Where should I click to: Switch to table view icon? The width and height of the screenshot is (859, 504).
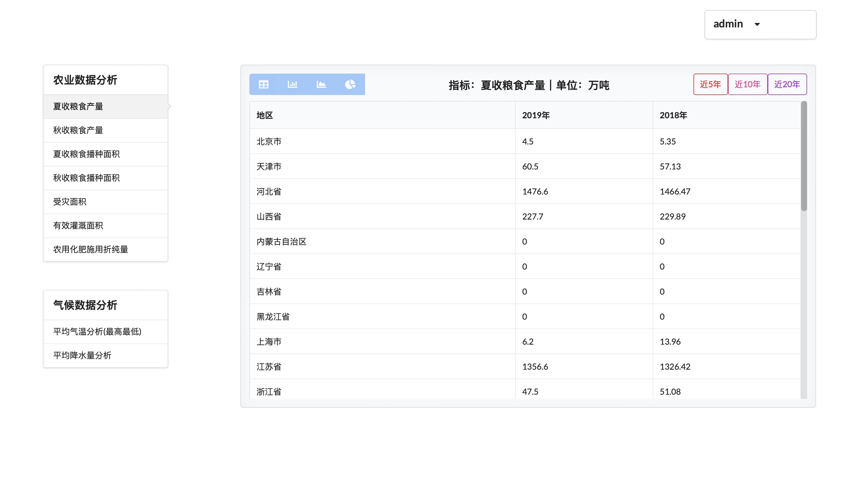click(263, 84)
